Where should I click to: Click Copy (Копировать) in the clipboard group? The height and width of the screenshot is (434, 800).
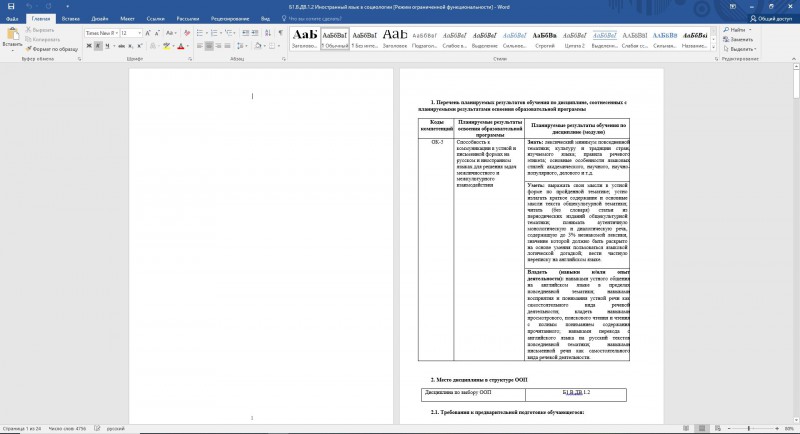43,39
